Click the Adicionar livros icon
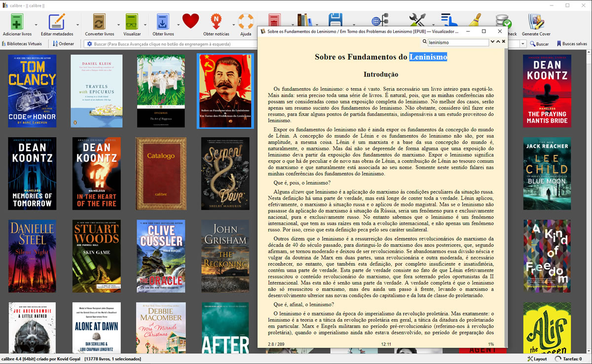 [x=17, y=22]
